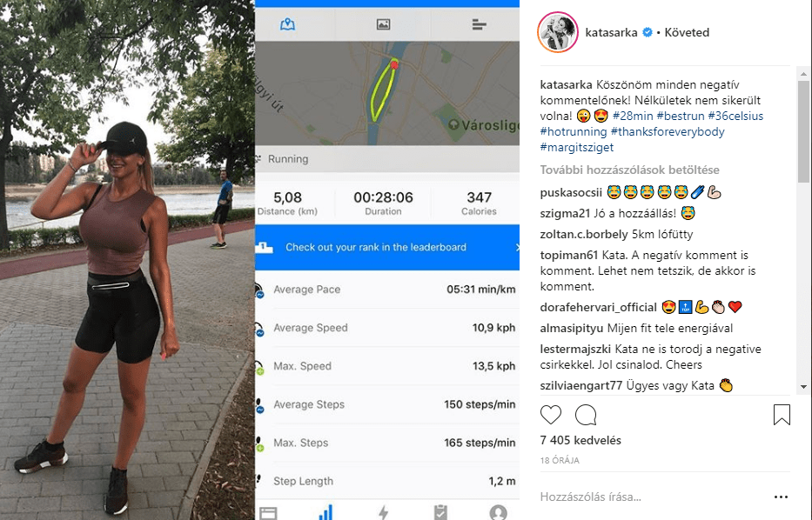Open the #margitsziget hashtag
This screenshot has height=520, width=812.
(577, 147)
